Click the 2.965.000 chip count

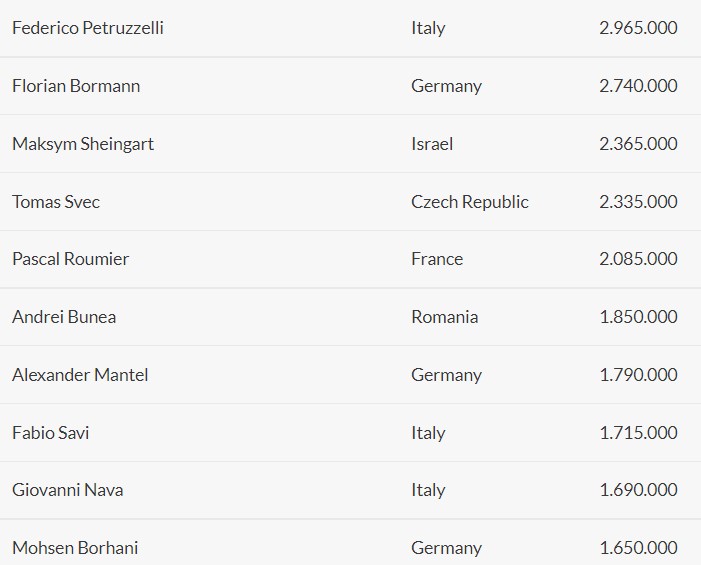[638, 28]
